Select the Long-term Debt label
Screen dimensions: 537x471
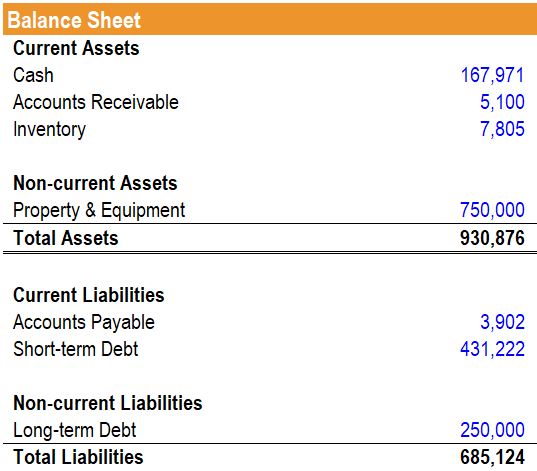point(75,430)
